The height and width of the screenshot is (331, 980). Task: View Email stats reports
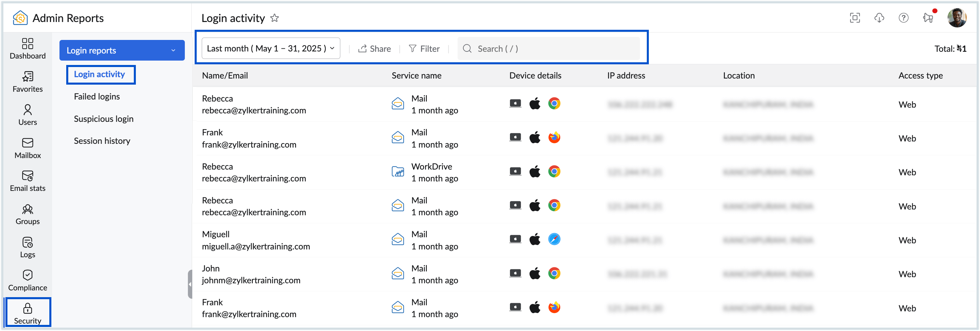(27, 180)
